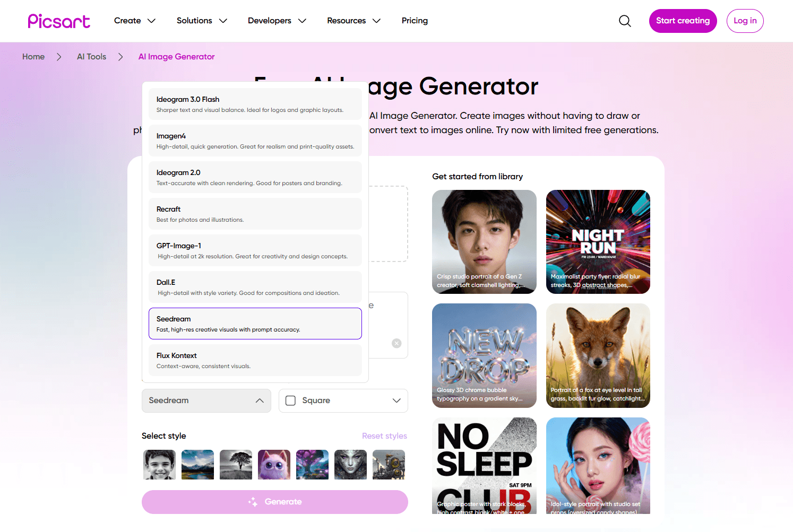The height and width of the screenshot is (532, 793).
Task: Open the search magnifier icon
Action: pos(625,21)
